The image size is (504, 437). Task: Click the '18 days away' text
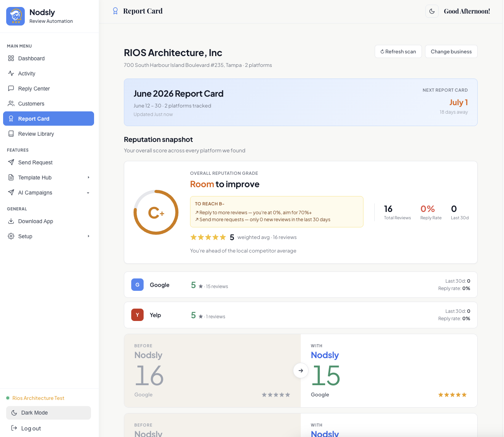[454, 112]
